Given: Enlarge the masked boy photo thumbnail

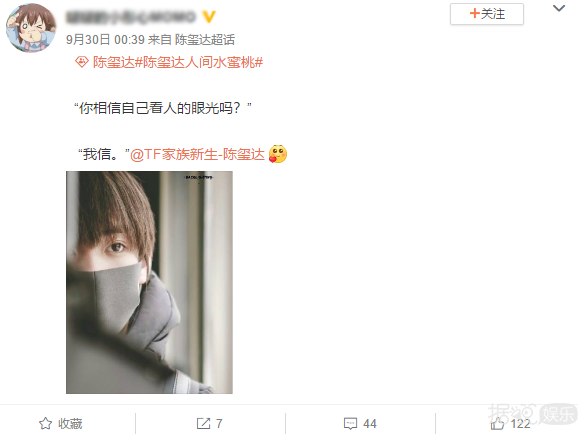Looking at the screenshot, I should click(x=149, y=282).
